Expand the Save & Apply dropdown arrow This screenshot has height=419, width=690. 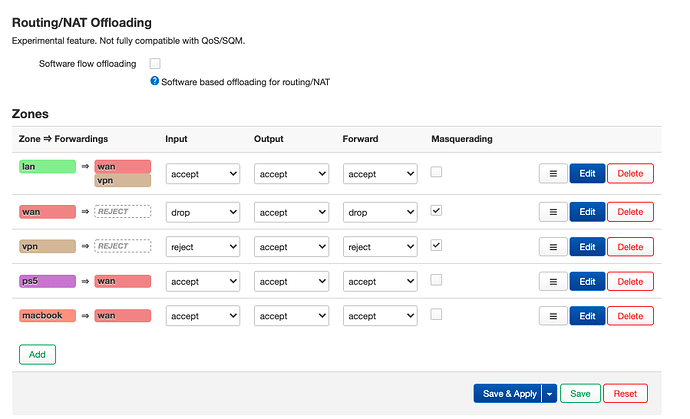tap(549, 394)
